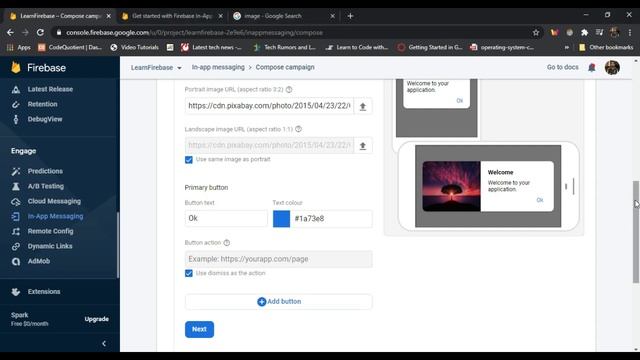Collapse the sidebar with the chevron arrow

pyautogui.click(x=104, y=343)
